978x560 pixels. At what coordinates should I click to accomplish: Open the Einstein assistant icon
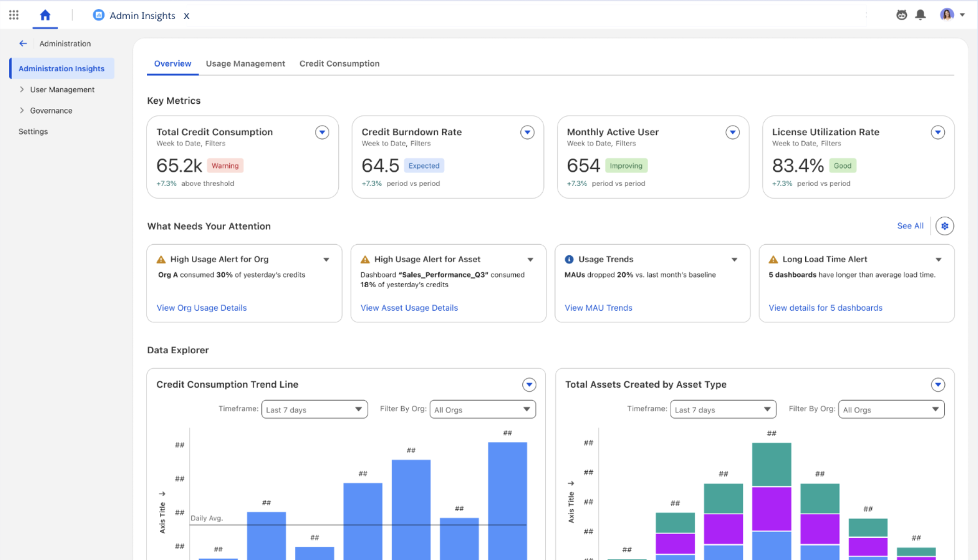point(902,15)
